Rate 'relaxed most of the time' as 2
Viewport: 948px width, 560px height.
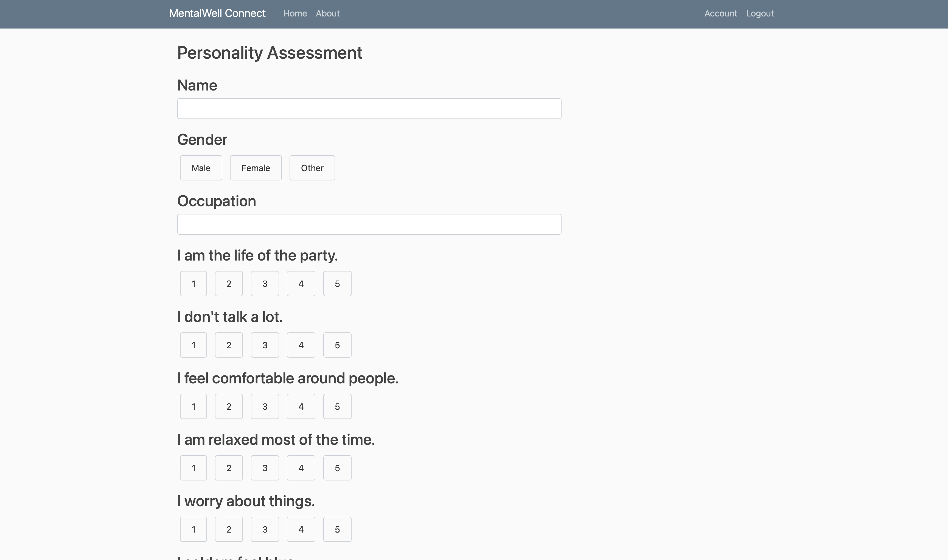click(x=229, y=468)
